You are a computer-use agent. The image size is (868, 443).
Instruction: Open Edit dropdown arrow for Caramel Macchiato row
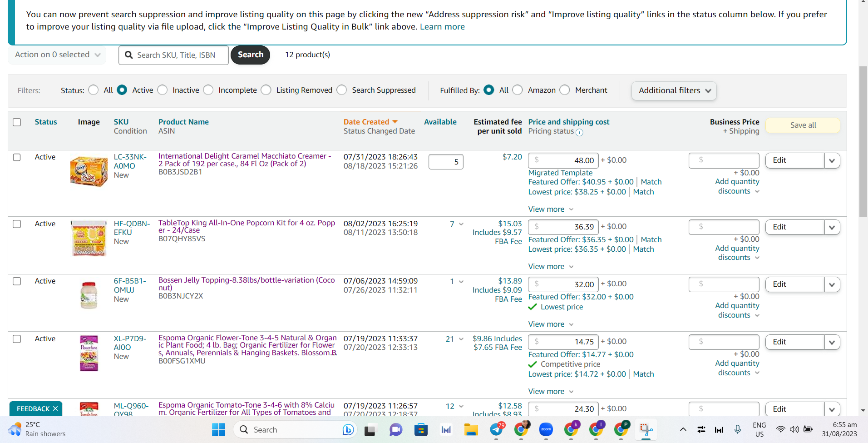pos(832,160)
